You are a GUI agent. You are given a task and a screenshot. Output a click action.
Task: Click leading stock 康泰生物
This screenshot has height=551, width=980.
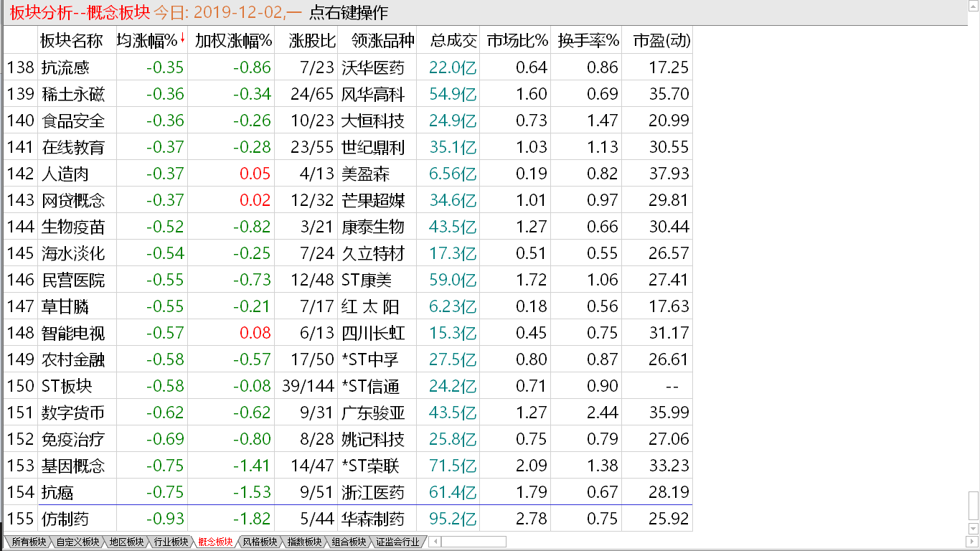(x=373, y=227)
